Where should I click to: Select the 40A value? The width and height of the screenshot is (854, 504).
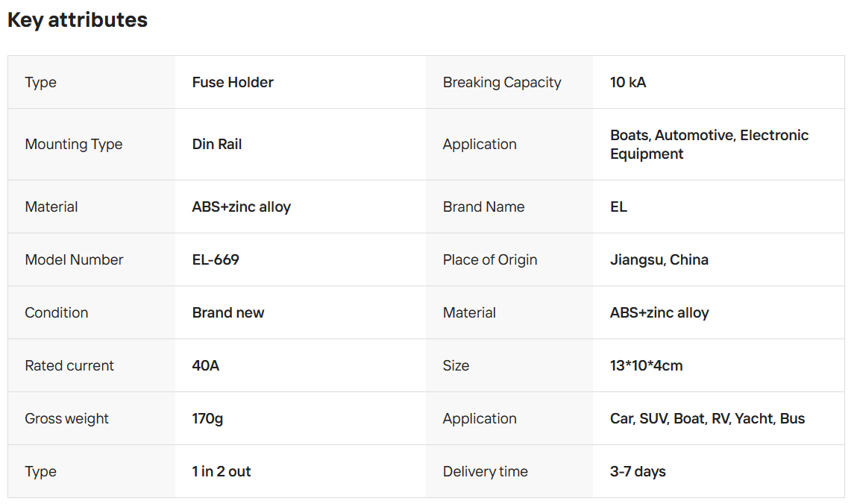[x=206, y=366]
